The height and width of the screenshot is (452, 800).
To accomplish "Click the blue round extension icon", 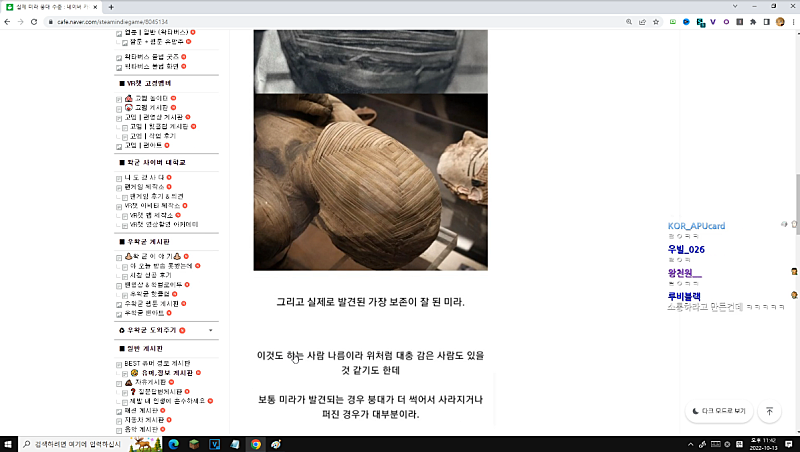I will click(x=686, y=22).
